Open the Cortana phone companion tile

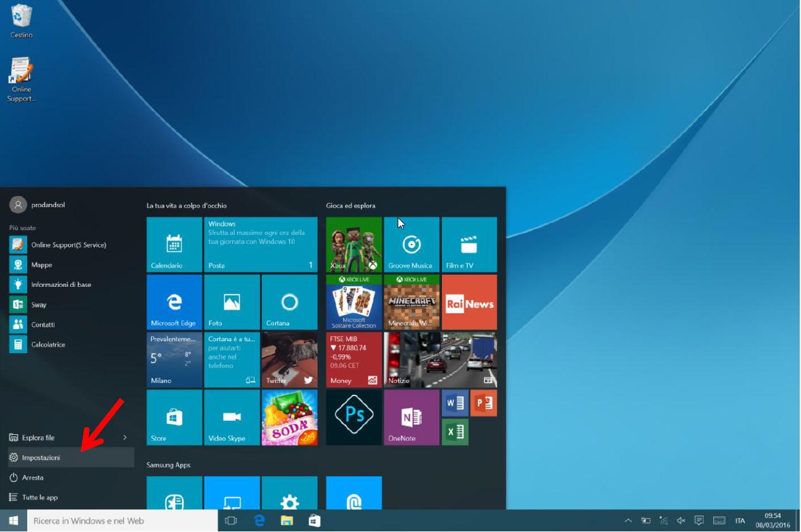232,360
